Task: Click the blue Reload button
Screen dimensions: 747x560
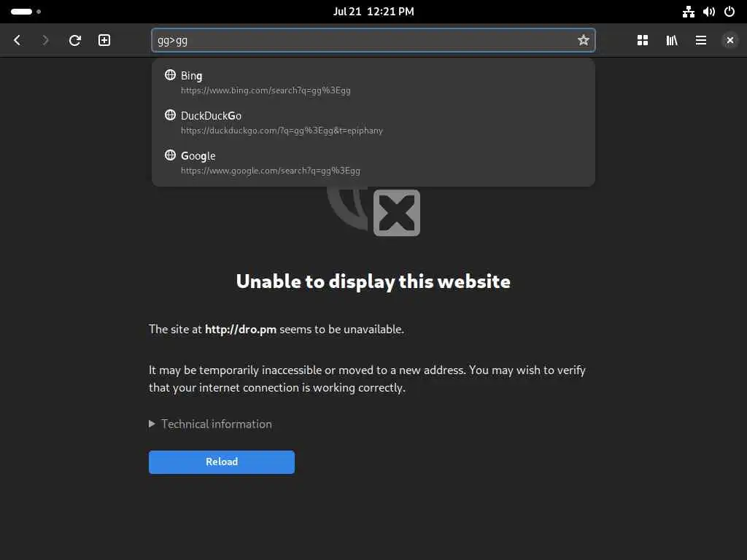Action: (222, 462)
